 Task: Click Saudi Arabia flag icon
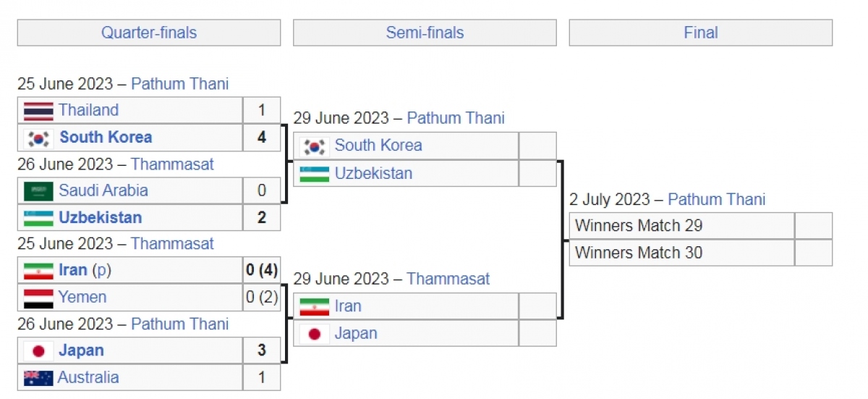click(38, 191)
